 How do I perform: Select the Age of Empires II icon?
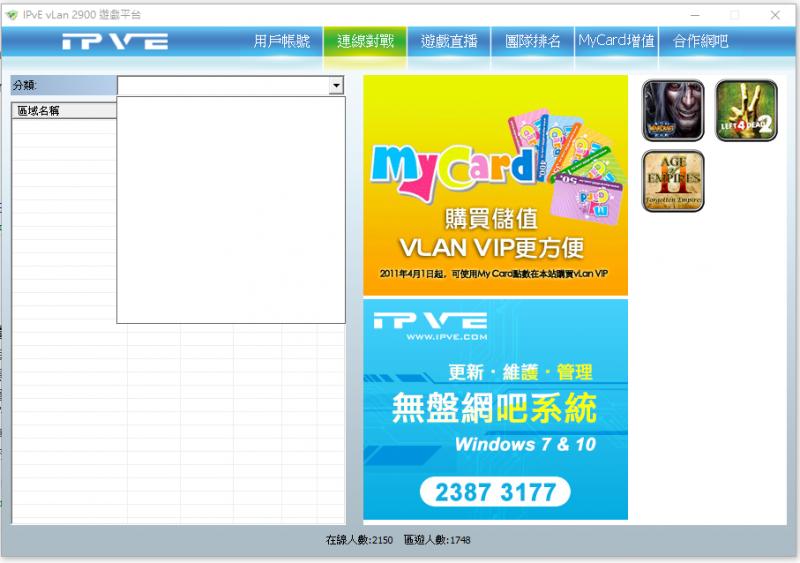[x=673, y=181]
